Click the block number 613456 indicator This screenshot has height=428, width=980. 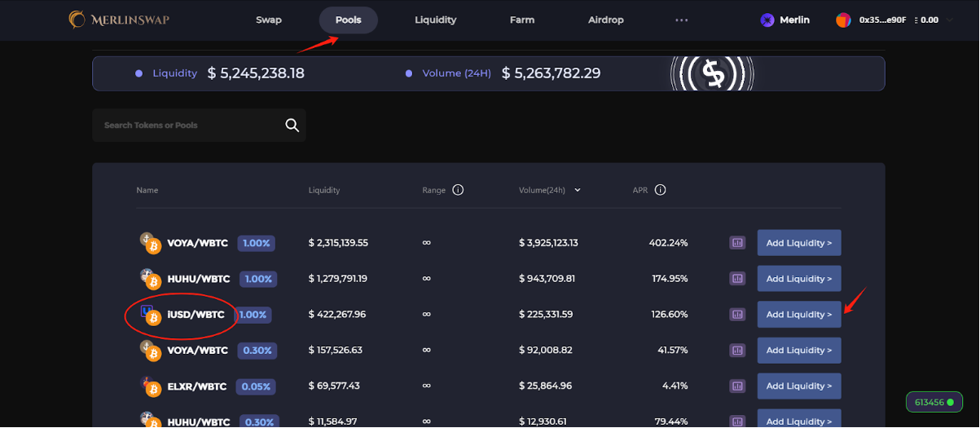tap(934, 402)
